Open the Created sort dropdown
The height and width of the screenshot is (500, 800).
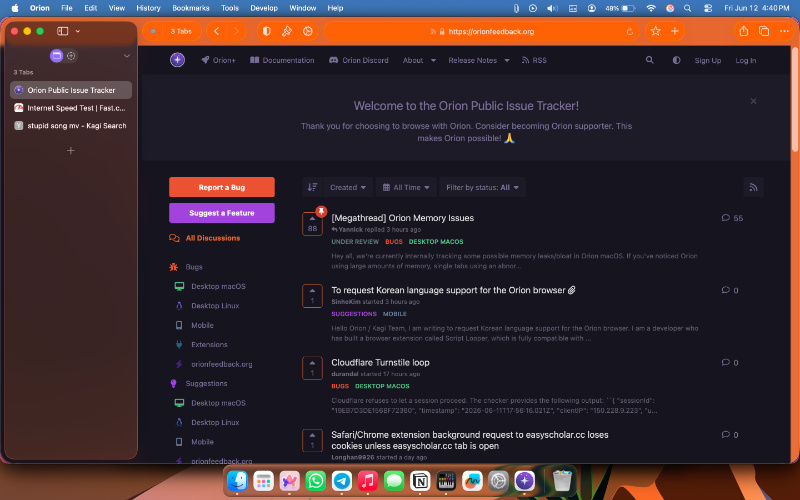348,187
